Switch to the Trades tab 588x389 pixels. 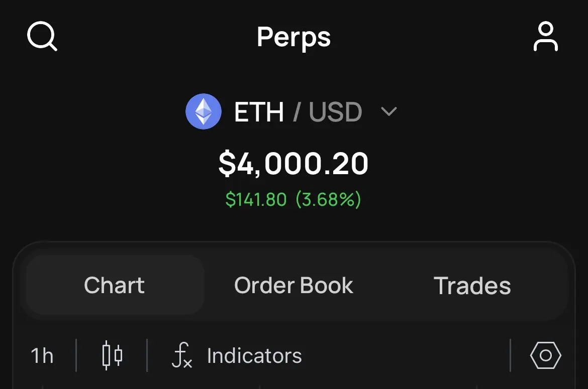click(x=472, y=286)
